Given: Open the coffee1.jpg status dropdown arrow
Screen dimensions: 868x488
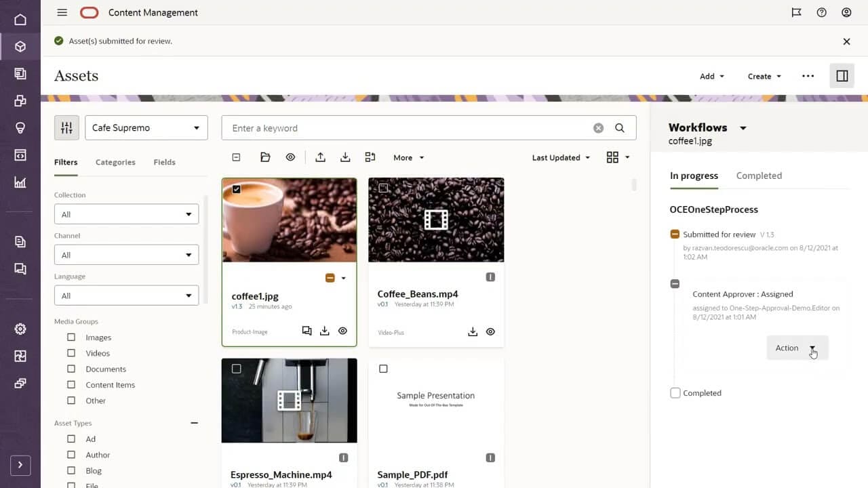Looking at the screenshot, I should 343,278.
